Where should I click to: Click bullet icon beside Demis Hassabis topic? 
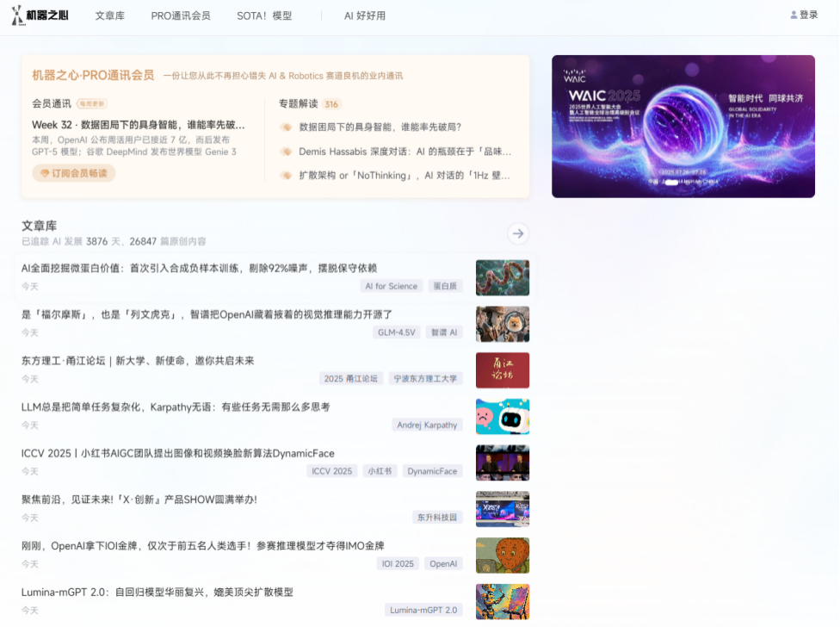(287, 152)
